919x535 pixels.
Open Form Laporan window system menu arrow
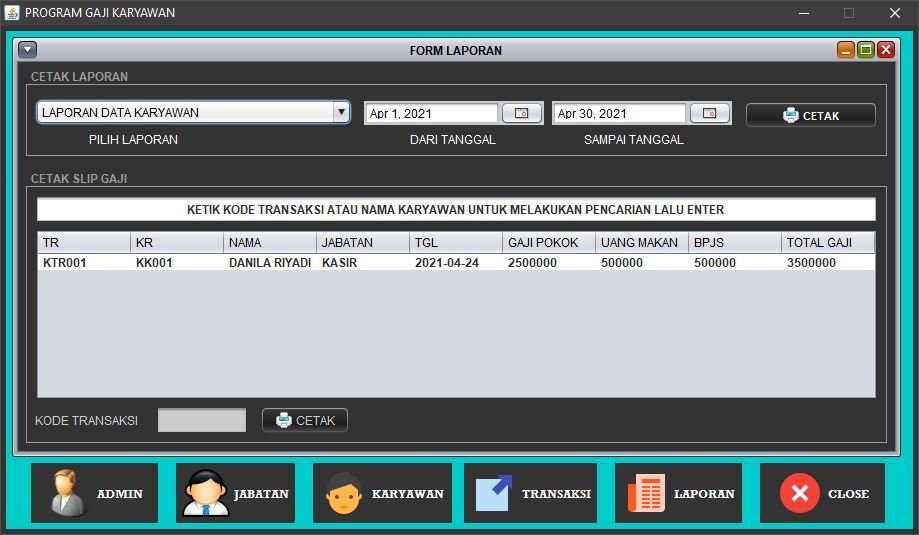(x=27, y=50)
